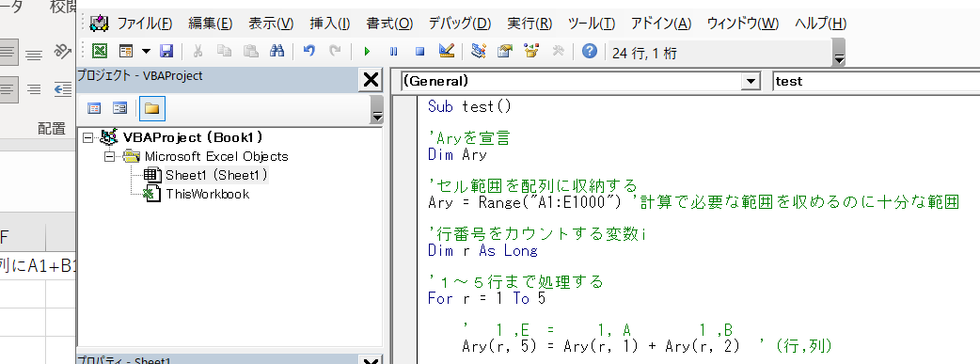Run the macro with the green play icon
This screenshot has height=364, width=980.
tap(368, 52)
